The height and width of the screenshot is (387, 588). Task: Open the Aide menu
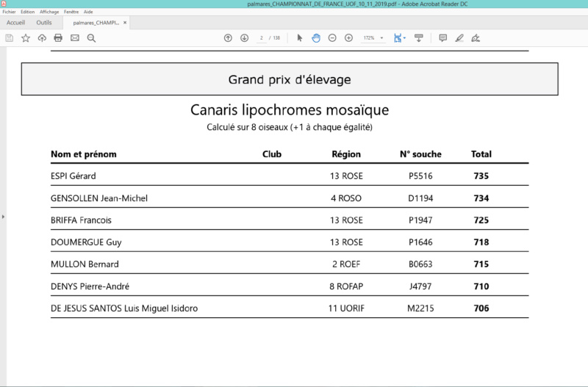point(88,12)
